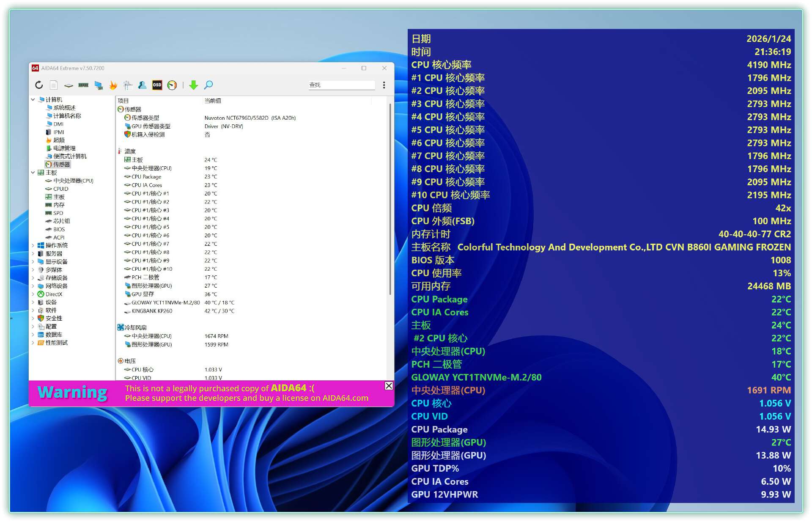Click the sensor list vertical scrollbar

pos(390,199)
